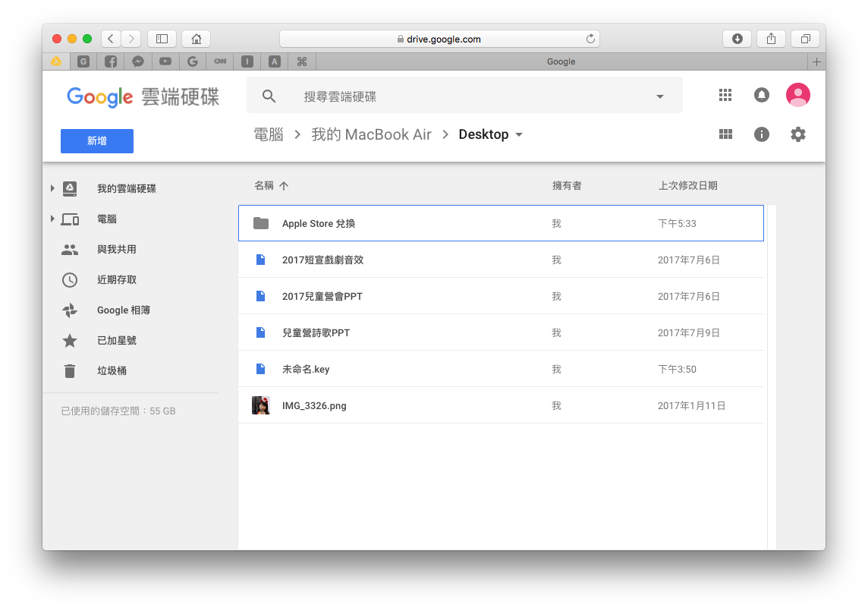This screenshot has height=611, width=868.
Task: Open 電腦 in the sidebar
Action: 107,219
